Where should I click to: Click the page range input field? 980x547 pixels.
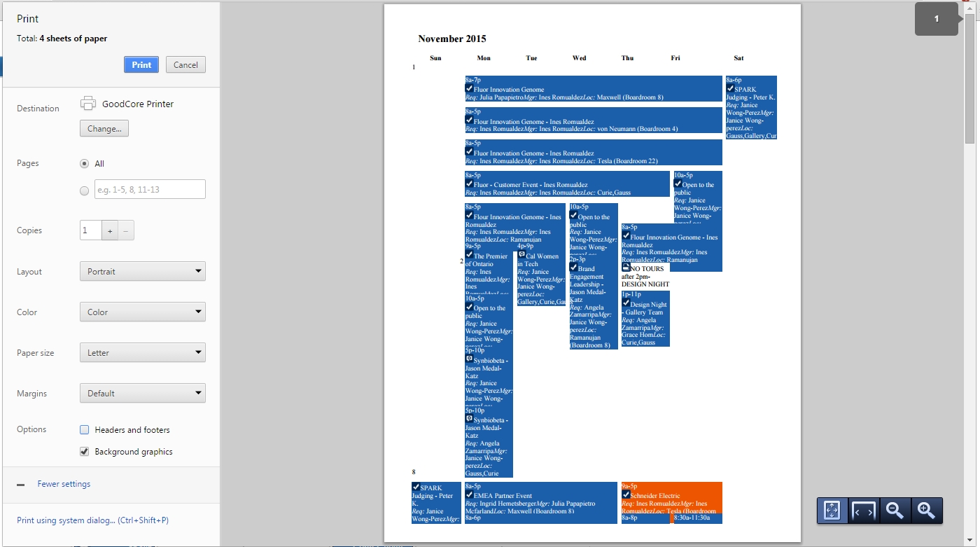tap(150, 189)
